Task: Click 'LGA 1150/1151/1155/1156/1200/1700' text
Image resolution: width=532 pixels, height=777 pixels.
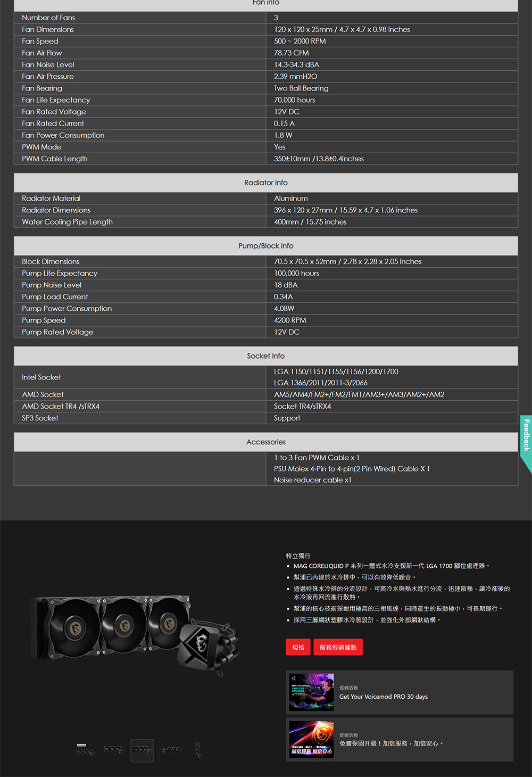Action: (336, 371)
